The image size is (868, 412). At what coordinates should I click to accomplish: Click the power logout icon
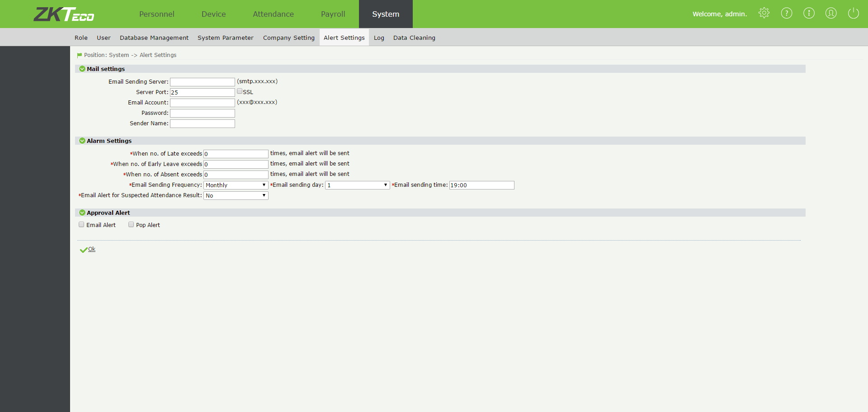pos(853,13)
